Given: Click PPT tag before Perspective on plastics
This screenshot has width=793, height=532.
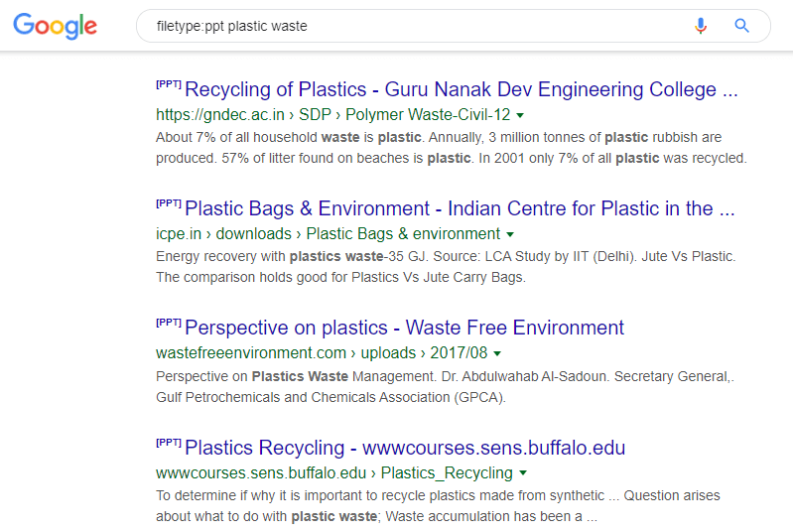Looking at the screenshot, I should (x=169, y=323).
